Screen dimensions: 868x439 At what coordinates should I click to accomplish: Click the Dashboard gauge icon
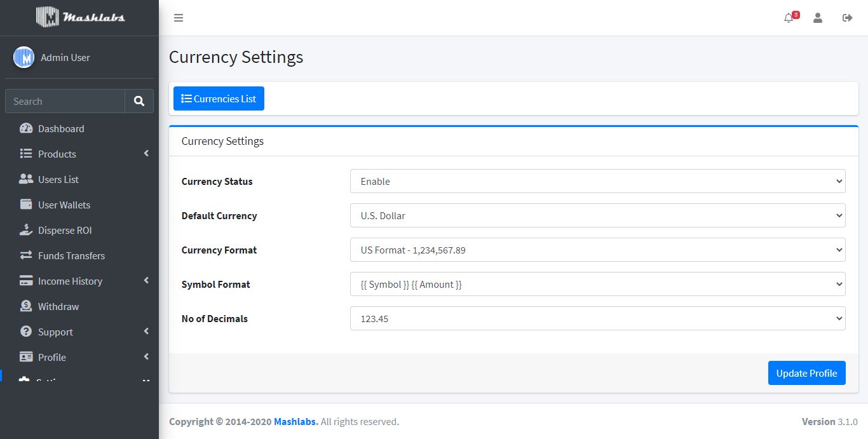(x=26, y=128)
